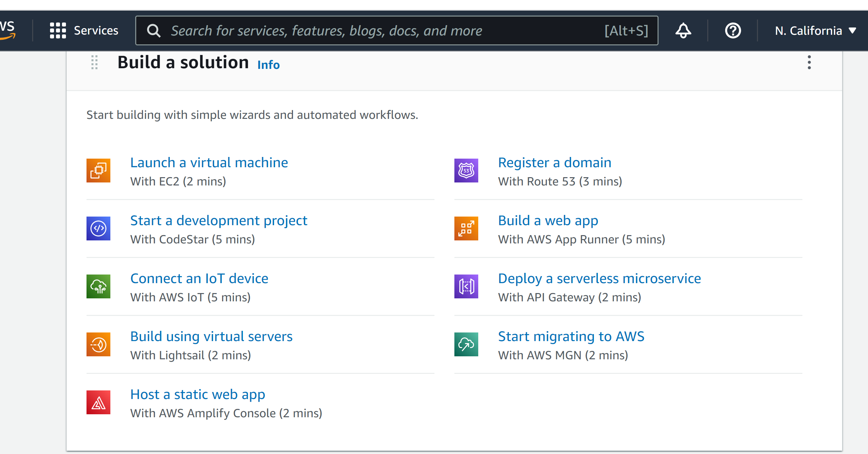Viewport: 868px width, 454px height.
Task: Open Build using virtual servers link
Action: point(211,337)
